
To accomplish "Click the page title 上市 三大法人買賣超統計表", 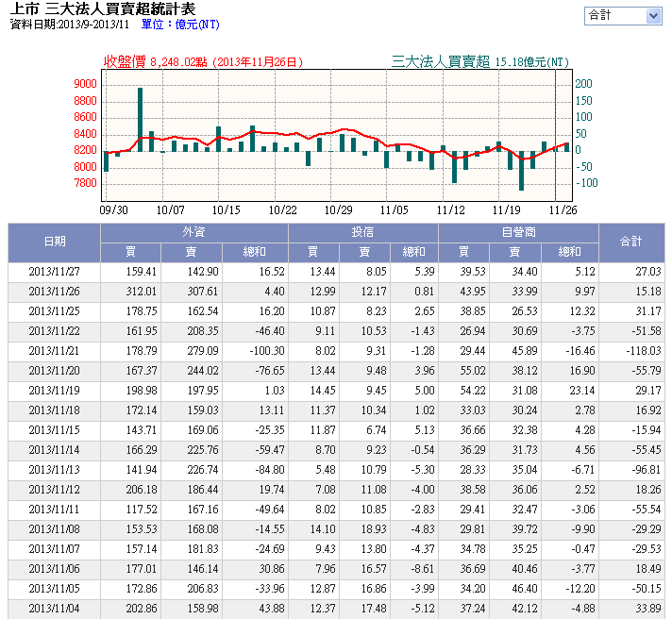I will pos(103,9).
